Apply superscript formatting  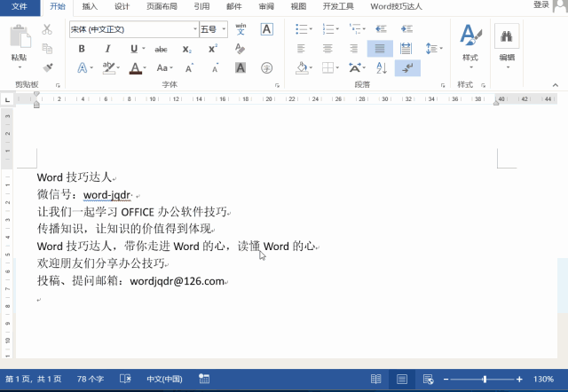pyautogui.click(x=213, y=49)
